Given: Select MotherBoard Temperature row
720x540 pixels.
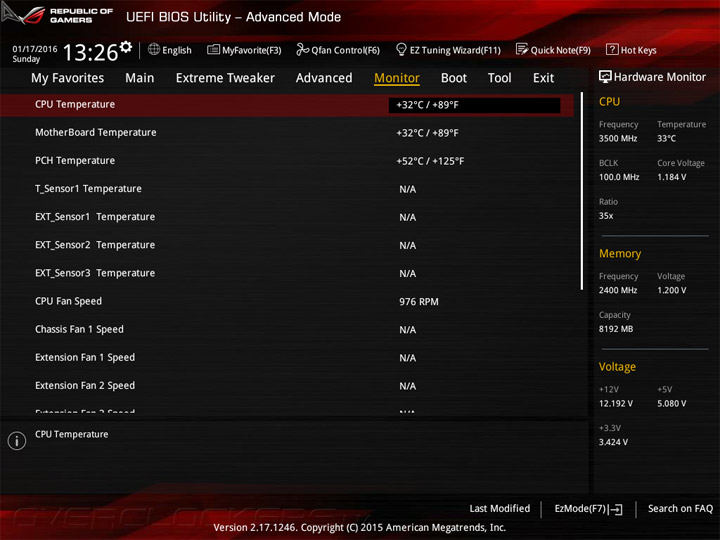Looking at the screenshot, I should point(287,133).
